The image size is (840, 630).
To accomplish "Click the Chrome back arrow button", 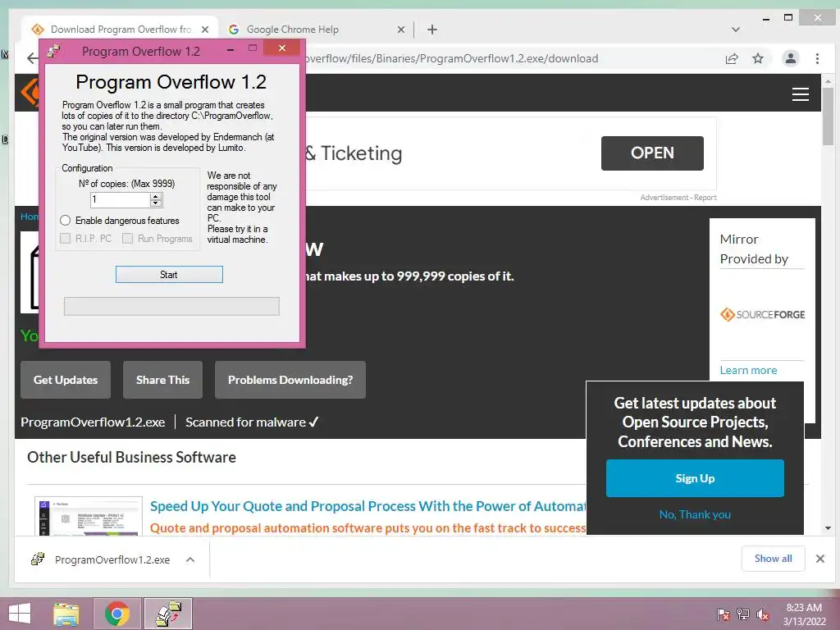I will coord(32,58).
